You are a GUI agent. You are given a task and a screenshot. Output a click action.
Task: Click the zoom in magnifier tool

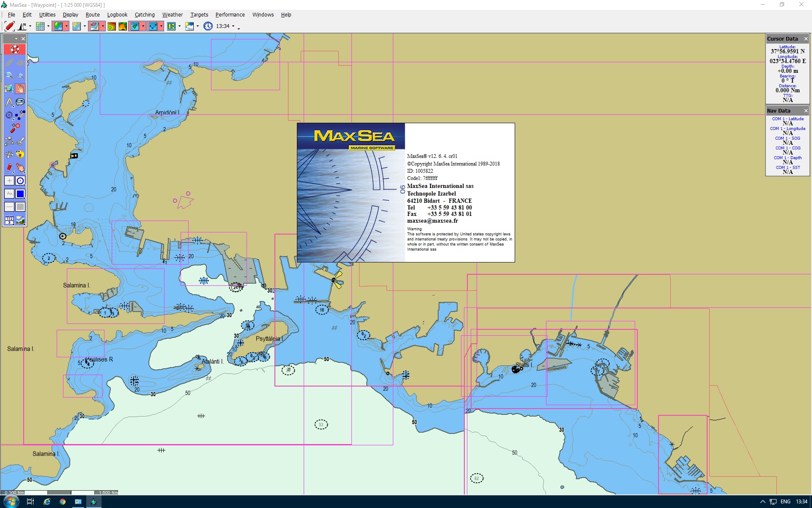tap(9, 76)
